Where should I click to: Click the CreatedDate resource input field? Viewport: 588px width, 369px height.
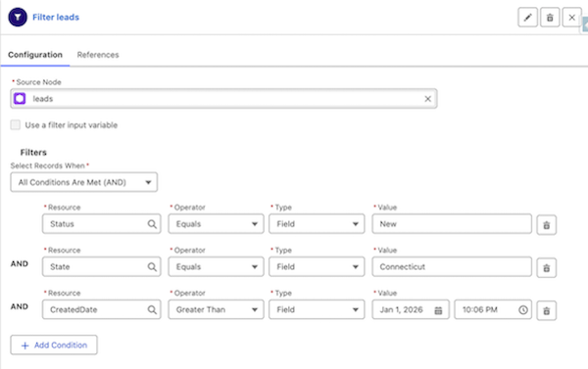(x=102, y=309)
